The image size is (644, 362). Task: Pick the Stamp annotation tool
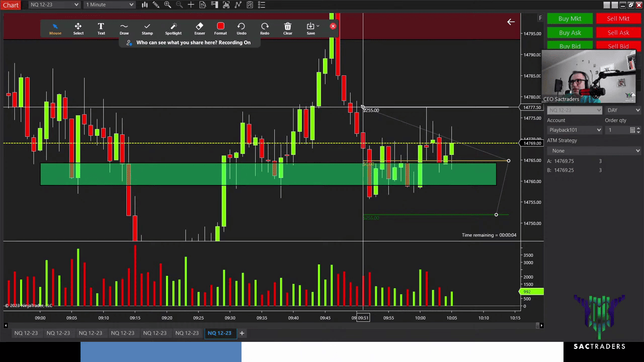point(147,29)
